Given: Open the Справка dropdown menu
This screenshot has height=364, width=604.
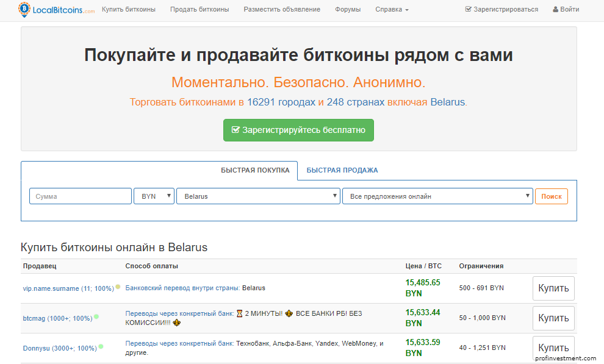Looking at the screenshot, I should (392, 10).
